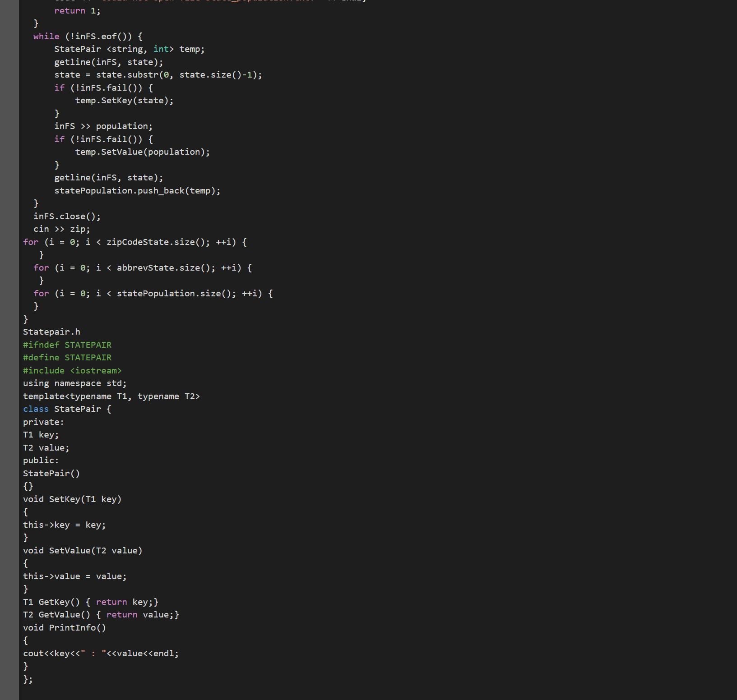Click the 'private:' access specifier
Screen dimensions: 737x700
[44, 422]
